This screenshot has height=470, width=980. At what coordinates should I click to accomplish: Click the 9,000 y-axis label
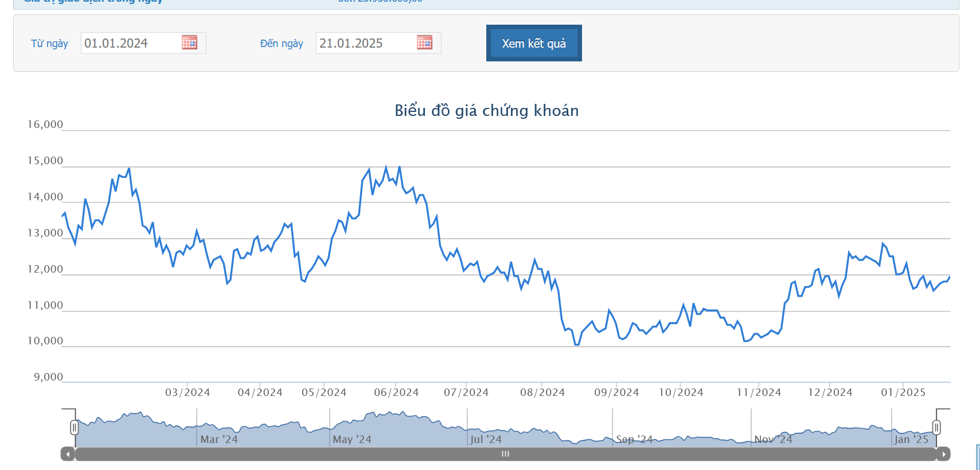[x=48, y=377]
